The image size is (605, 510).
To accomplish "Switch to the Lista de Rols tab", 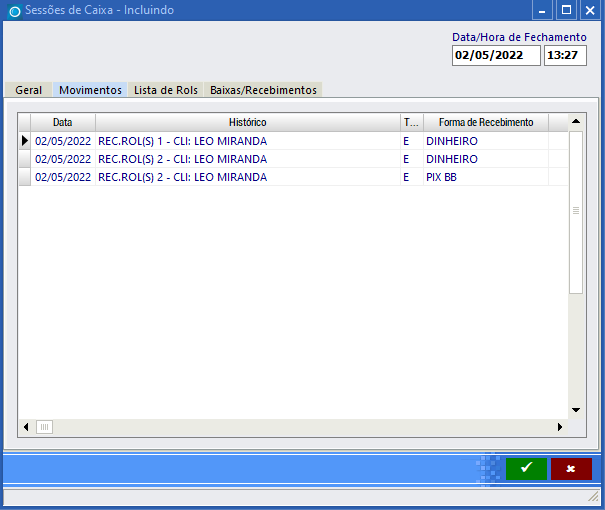I will [x=166, y=90].
